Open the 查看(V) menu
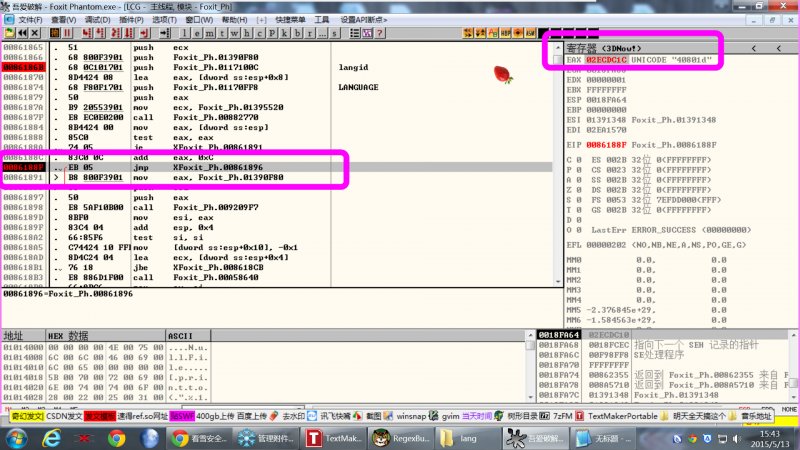The height and width of the screenshot is (450, 800). pyautogui.click(x=63, y=19)
